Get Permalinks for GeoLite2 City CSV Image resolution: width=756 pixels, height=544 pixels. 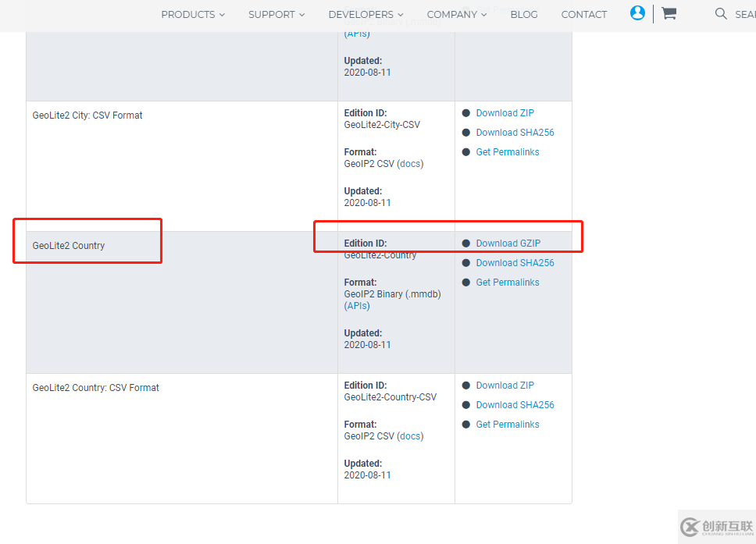coord(507,151)
